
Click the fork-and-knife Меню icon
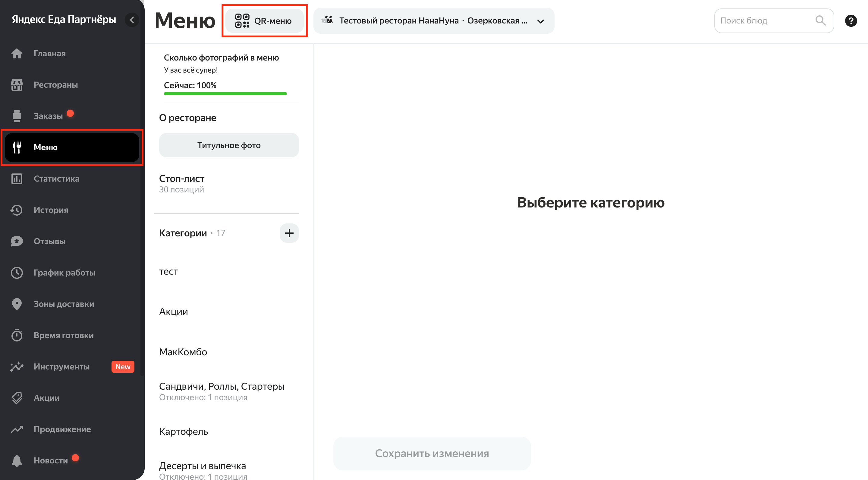tap(17, 148)
